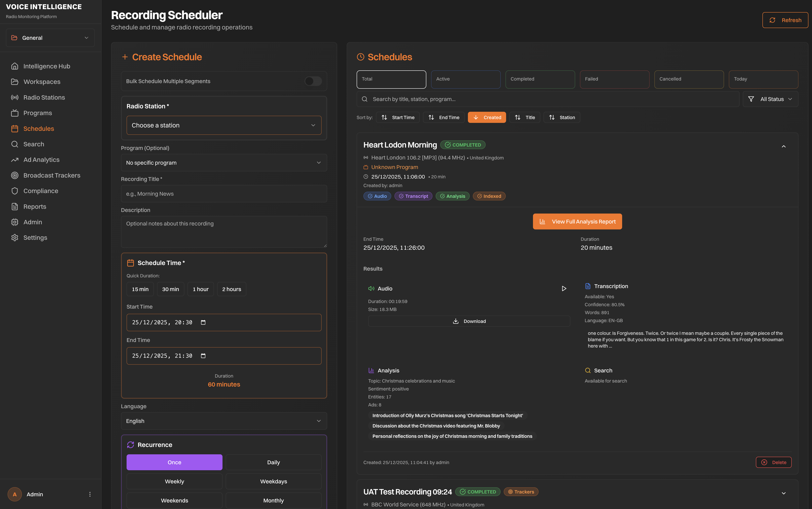The width and height of the screenshot is (812, 509).
Task: Open the Admin user three-dot menu
Action: click(x=90, y=494)
